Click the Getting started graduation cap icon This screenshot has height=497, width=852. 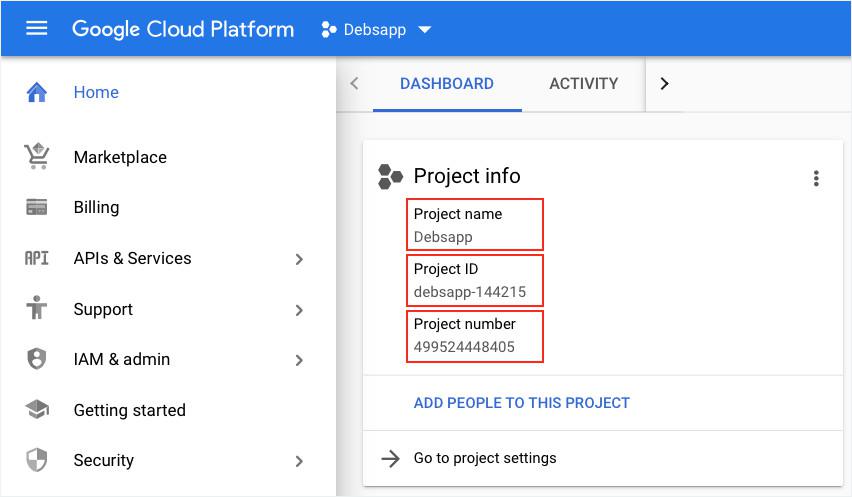(x=37, y=410)
